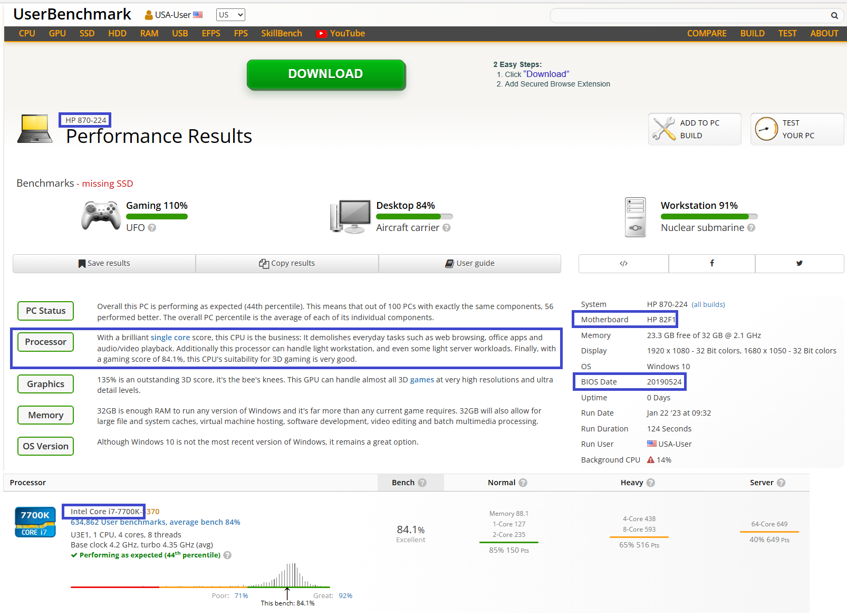Screen dimensions: 847x616
Task: Click the help icon next to Bench column
Action: tap(422, 482)
